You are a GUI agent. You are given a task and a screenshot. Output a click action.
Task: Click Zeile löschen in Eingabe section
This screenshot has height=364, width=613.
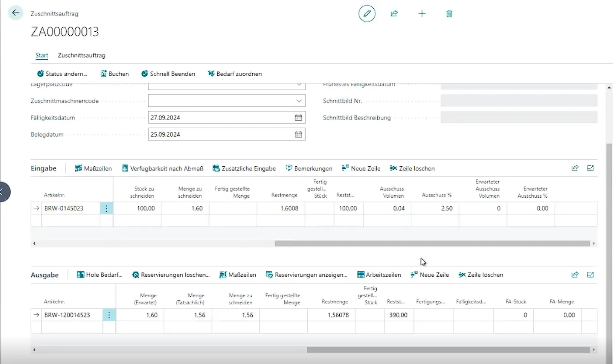click(412, 168)
